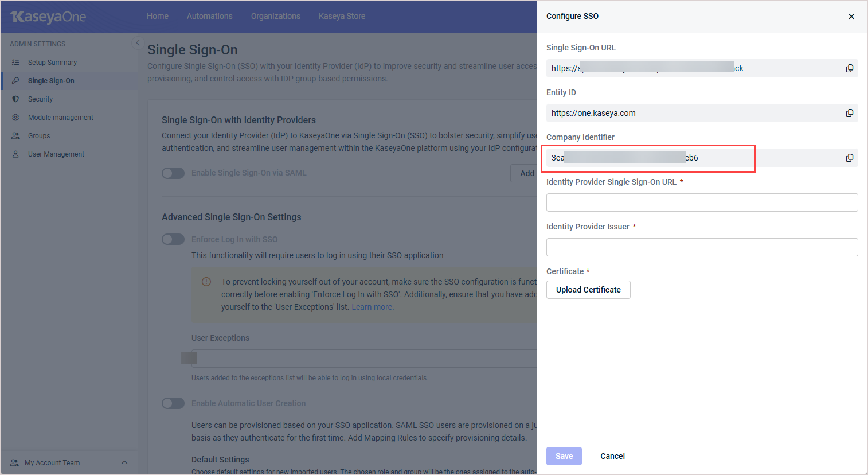Click the Upload Certificate button

[x=588, y=290]
